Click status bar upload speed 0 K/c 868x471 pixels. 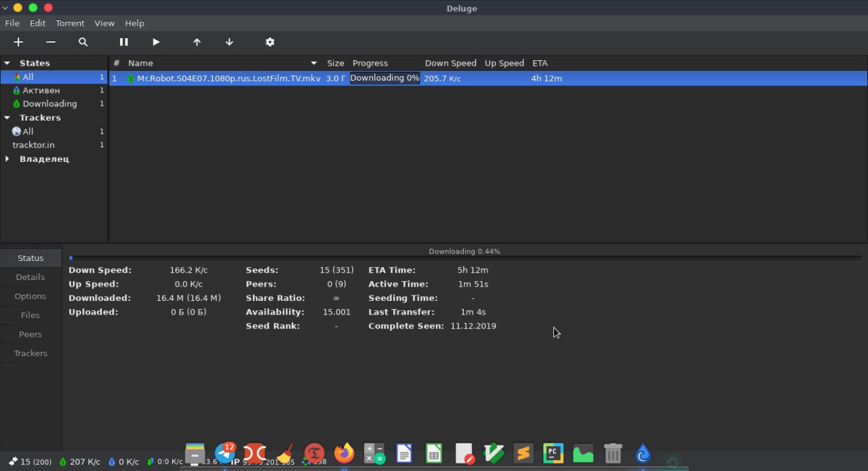click(123, 462)
